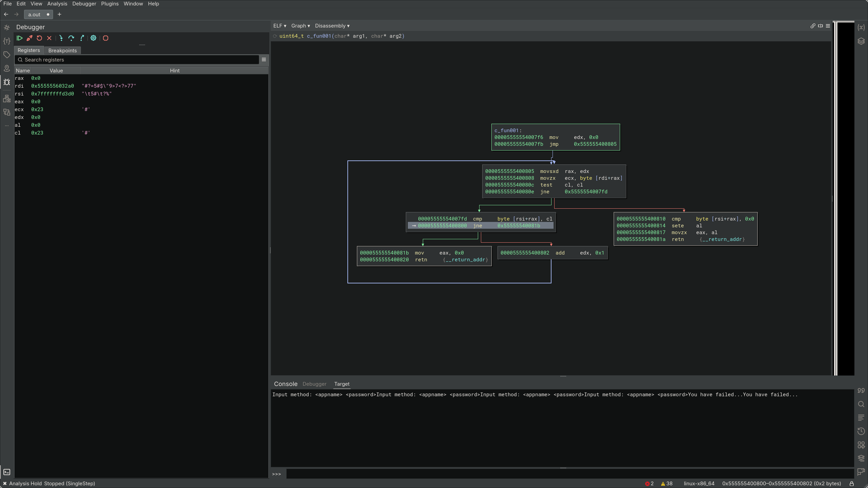This screenshot has height=488, width=868.
Task: Switch to the Breakpoints tab
Action: point(62,50)
